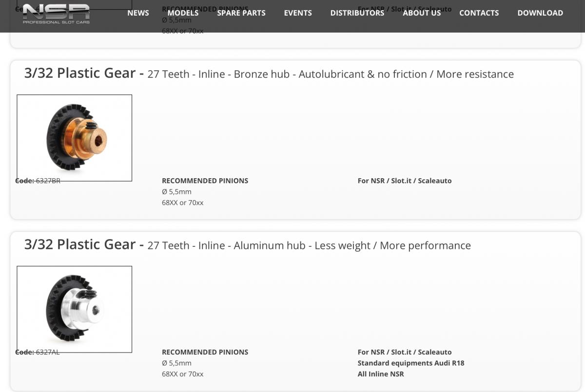Click the Standard equipments Audi R18 text
Viewport: 585px width, 392px height.
point(410,363)
